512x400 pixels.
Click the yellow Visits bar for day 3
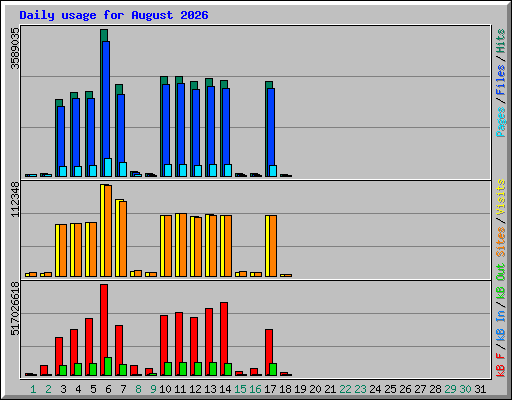pos(57,250)
